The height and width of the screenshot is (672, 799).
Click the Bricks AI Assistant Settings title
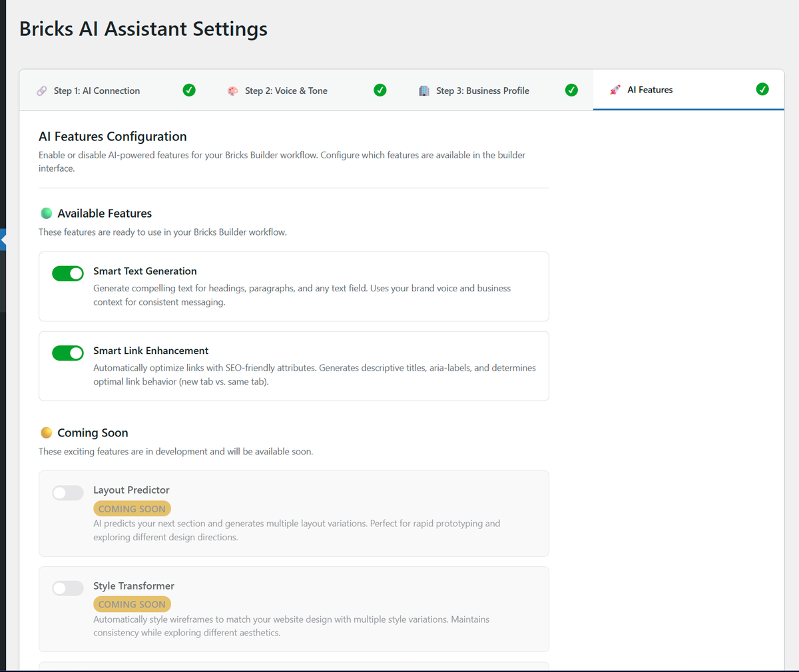143,29
